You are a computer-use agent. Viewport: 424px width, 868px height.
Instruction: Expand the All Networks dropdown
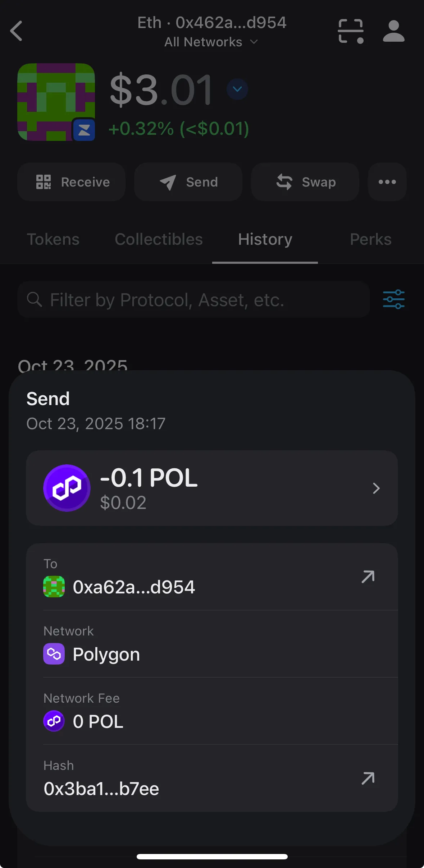click(211, 42)
